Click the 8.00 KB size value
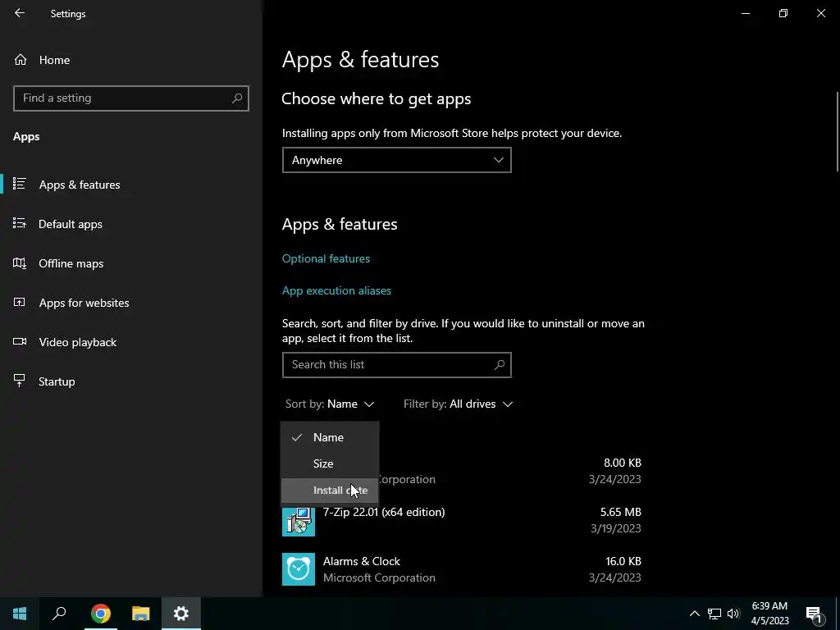This screenshot has width=840, height=630. click(x=622, y=463)
